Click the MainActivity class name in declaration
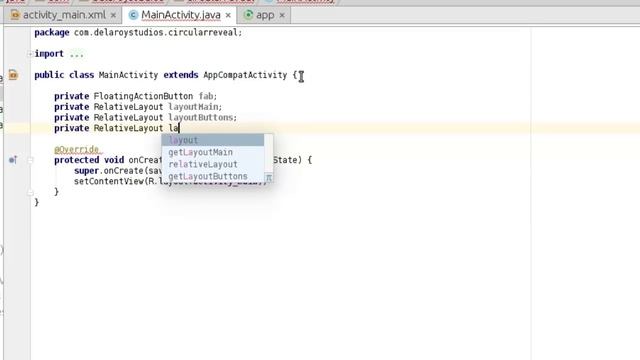640x360 pixels. point(128,75)
